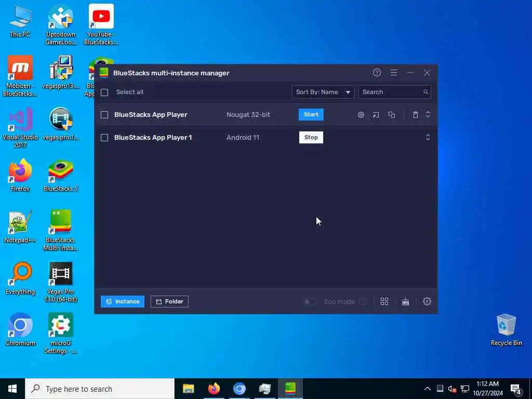Screen dimensions: 532x399
Task: Select the BlueStacks Multi-Instance desktop shortcut
Action: [61, 230]
